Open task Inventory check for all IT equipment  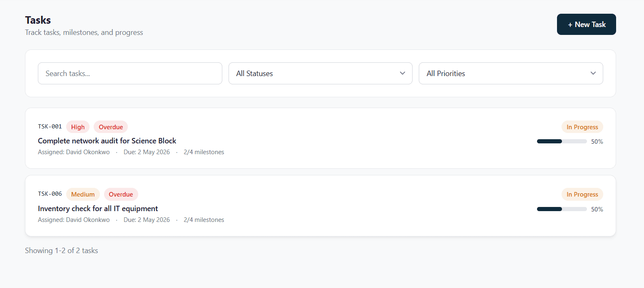point(98,209)
